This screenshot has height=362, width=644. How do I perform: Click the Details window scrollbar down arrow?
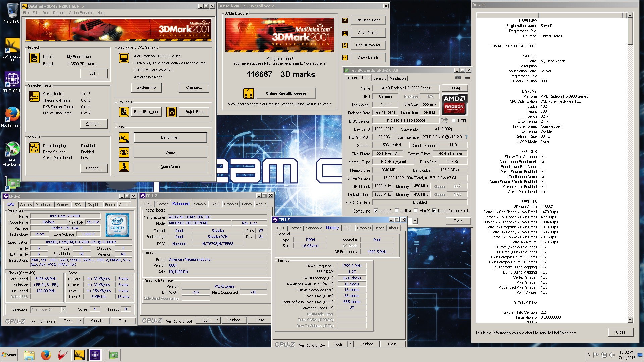tap(630, 320)
